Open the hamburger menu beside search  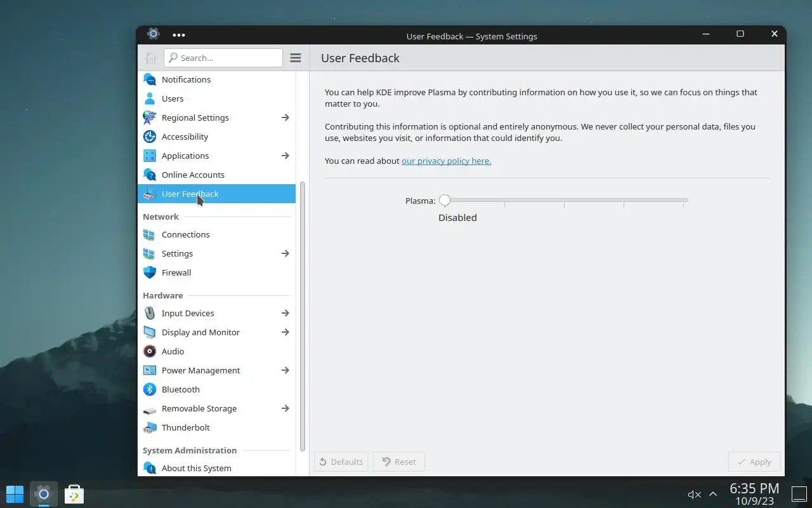(x=296, y=58)
